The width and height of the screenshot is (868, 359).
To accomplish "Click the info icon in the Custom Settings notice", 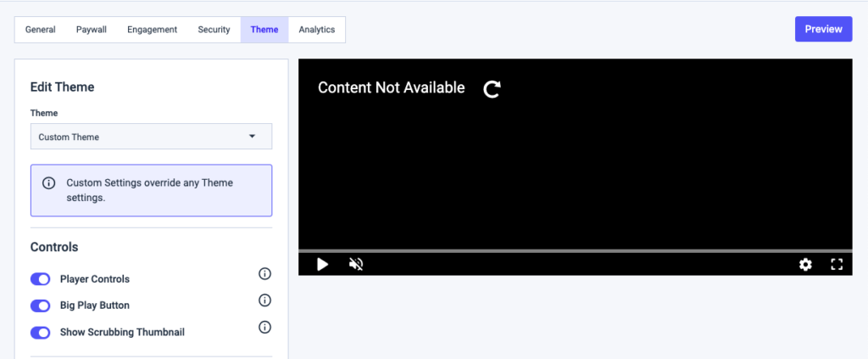I will tap(48, 183).
